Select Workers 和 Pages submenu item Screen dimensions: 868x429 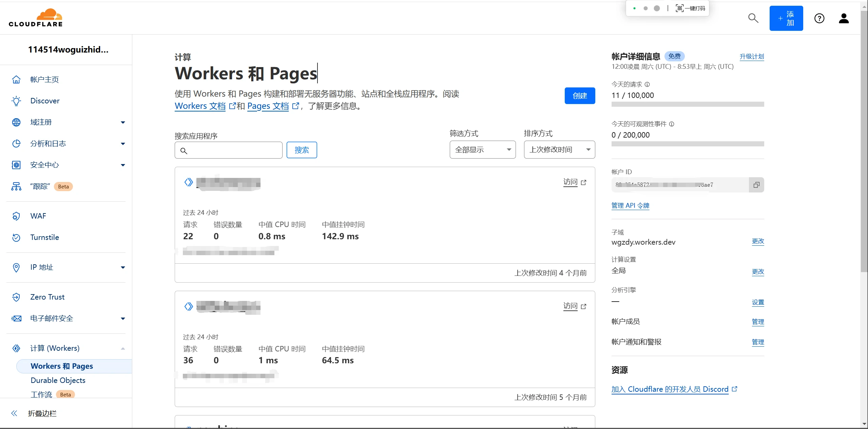tap(74, 366)
